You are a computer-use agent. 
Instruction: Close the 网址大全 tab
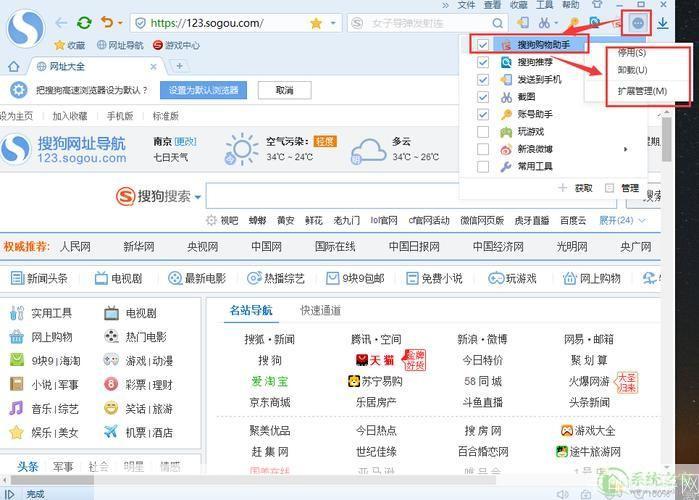tap(153, 66)
